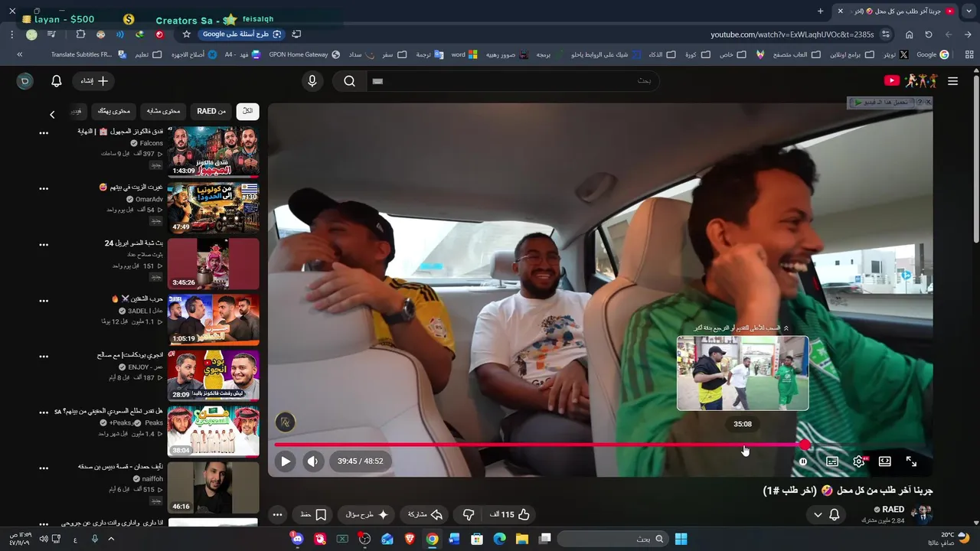The image size is (980, 551).
Task: Open options for the 3ADEL video
Action: 44,301
